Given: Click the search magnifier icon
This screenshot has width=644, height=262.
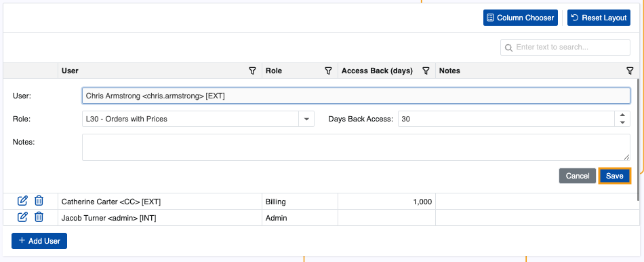Looking at the screenshot, I should point(508,48).
